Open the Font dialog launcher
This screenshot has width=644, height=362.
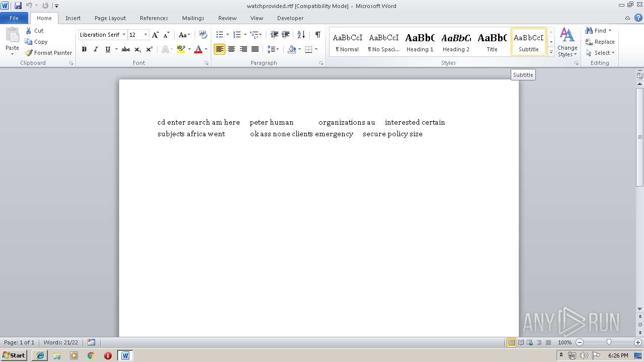[x=207, y=63]
